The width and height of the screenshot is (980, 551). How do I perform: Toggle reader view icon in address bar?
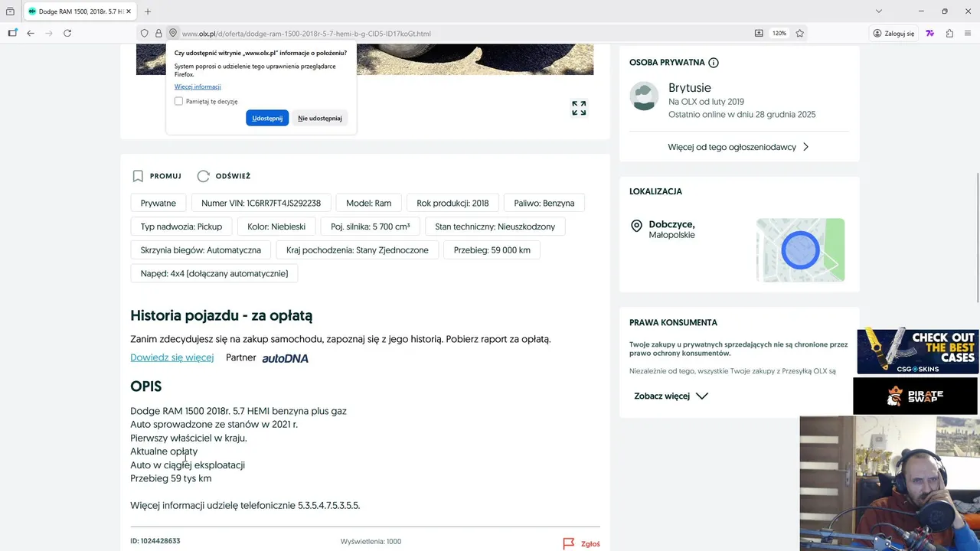click(759, 33)
